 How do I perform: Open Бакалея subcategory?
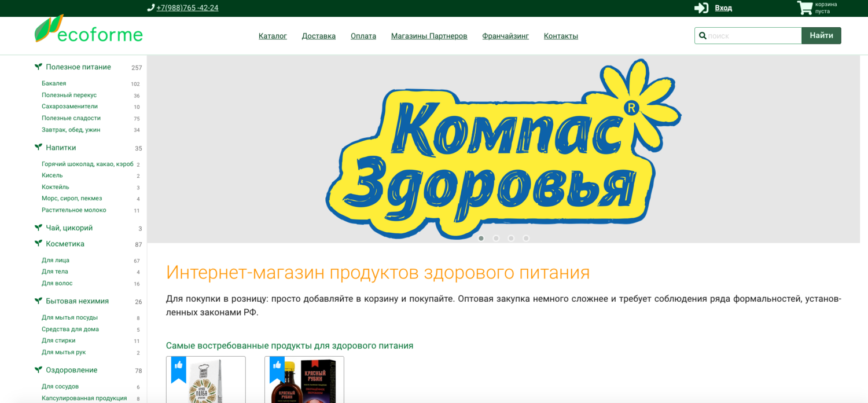(x=54, y=83)
